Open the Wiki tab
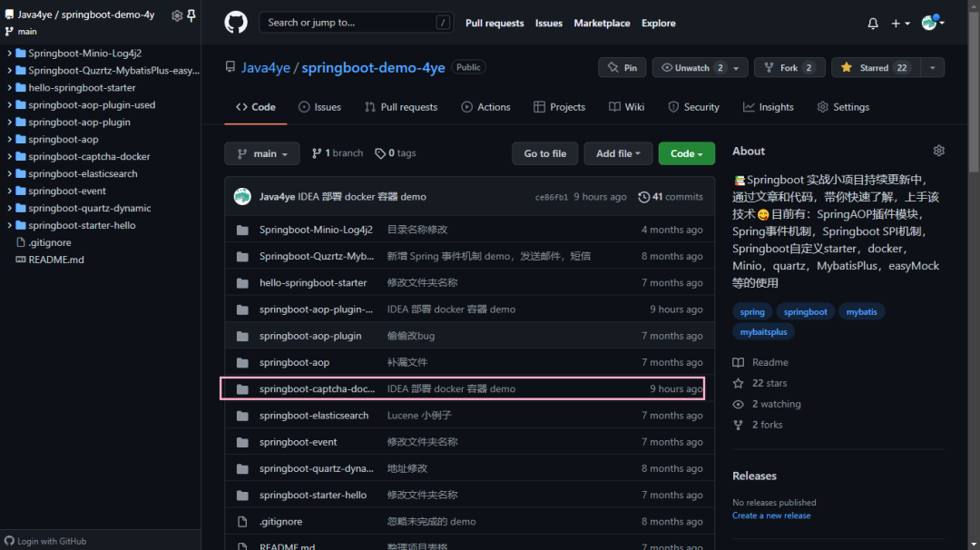Image resolution: width=980 pixels, height=550 pixels. point(626,107)
